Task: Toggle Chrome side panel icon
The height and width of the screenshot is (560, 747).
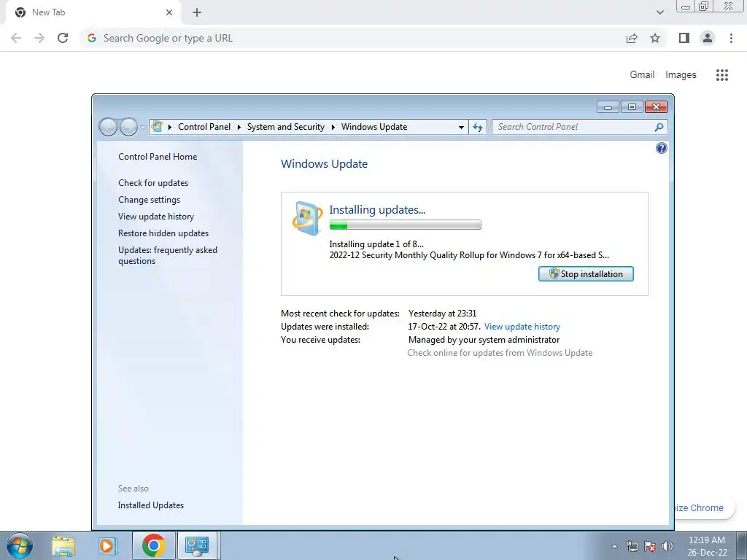Action: pos(684,38)
